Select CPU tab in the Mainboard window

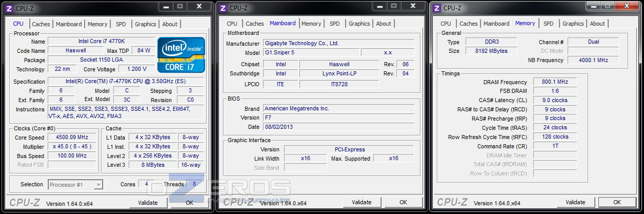232,24
